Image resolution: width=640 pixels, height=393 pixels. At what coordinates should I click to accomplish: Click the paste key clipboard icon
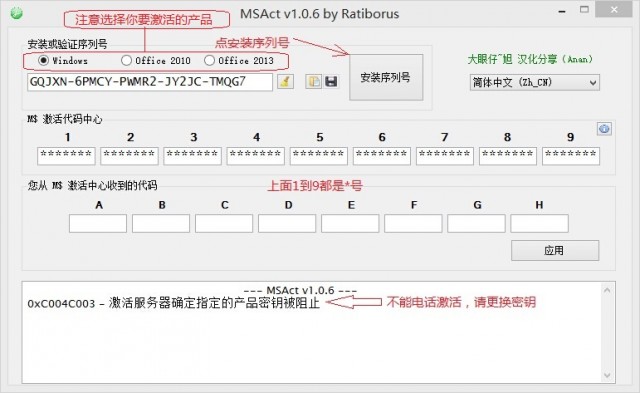(x=313, y=82)
